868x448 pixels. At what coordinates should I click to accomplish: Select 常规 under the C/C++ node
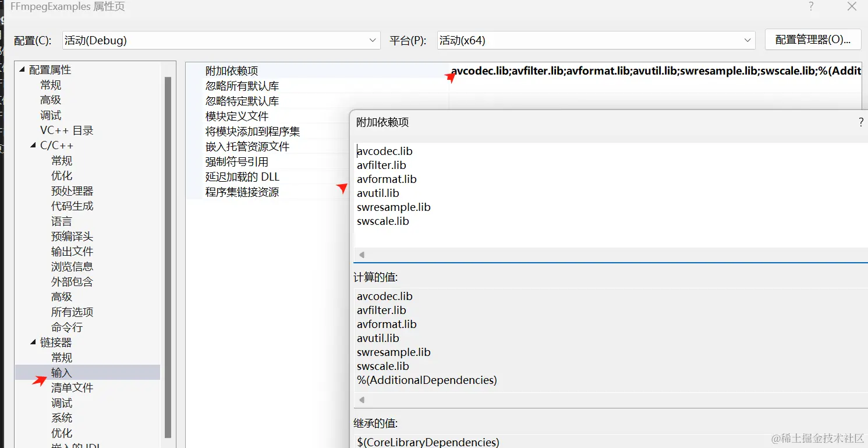62,161
